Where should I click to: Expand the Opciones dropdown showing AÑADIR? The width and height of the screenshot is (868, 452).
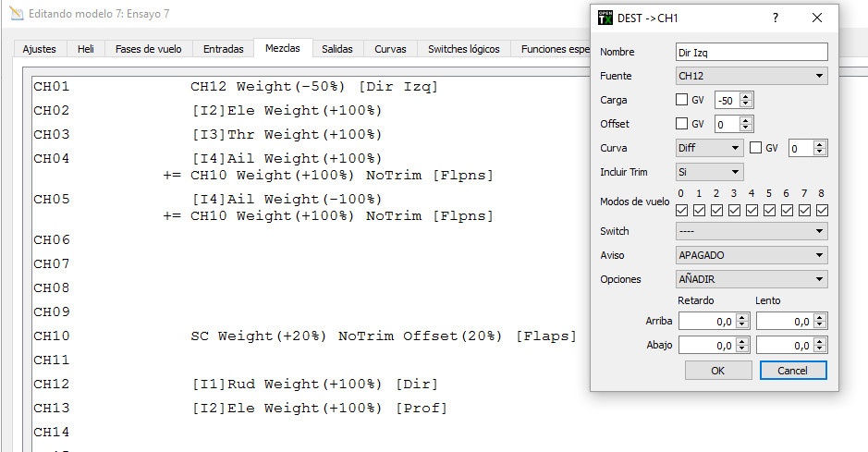click(x=752, y=279)
